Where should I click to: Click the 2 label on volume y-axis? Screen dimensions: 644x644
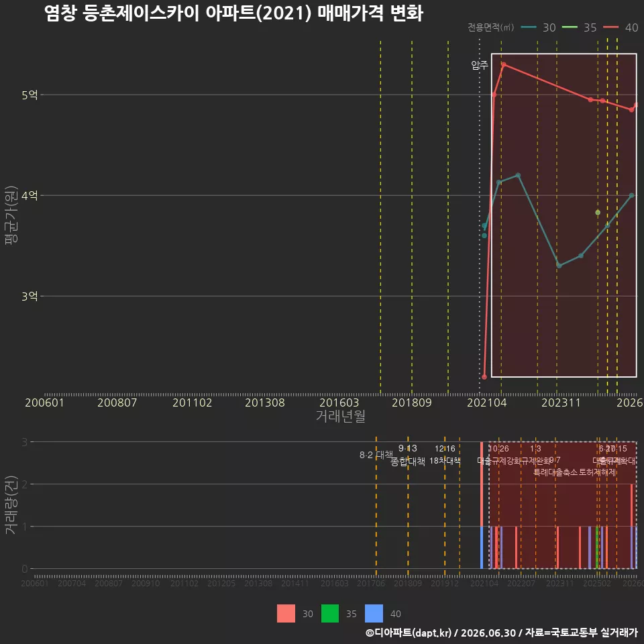[25, 484]
